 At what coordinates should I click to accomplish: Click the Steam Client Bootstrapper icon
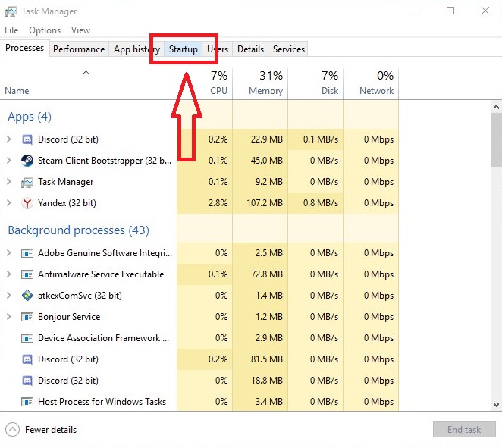pyautogui.click(x=27, y=161)
